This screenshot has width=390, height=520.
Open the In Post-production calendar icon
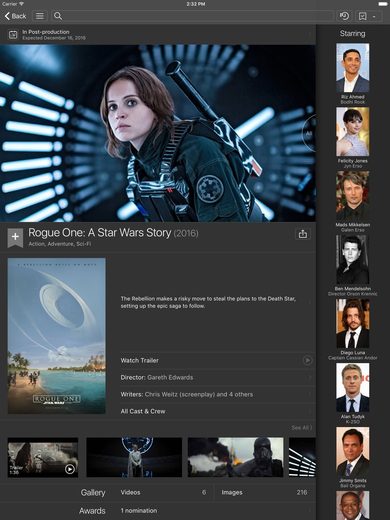coord(13,34)
